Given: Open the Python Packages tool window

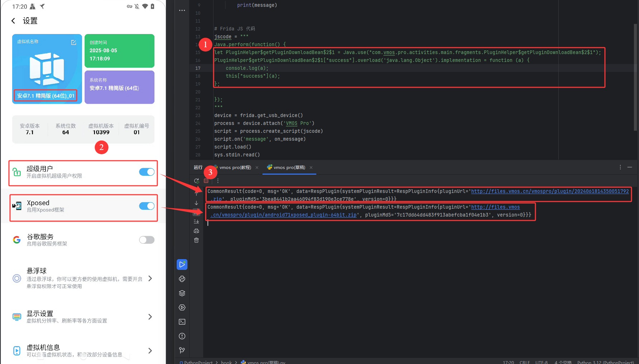Looking at the screenshot, I should point(182,279).
